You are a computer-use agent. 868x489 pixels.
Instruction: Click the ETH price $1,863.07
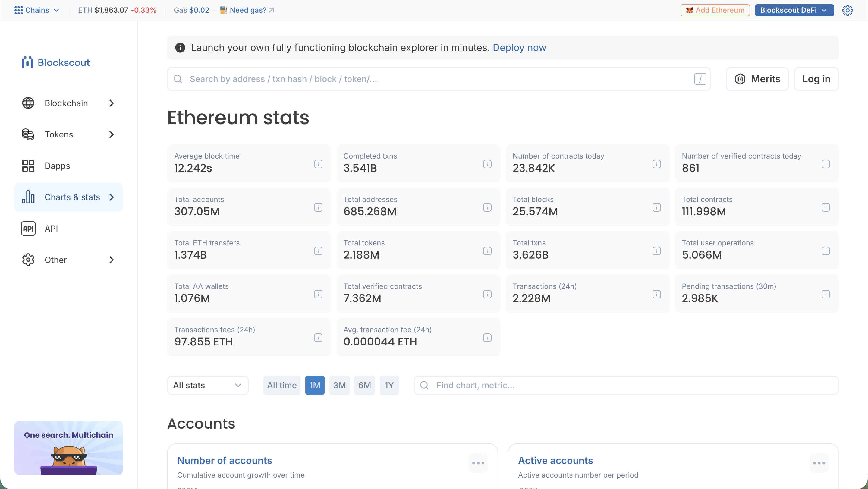[111, 10]
